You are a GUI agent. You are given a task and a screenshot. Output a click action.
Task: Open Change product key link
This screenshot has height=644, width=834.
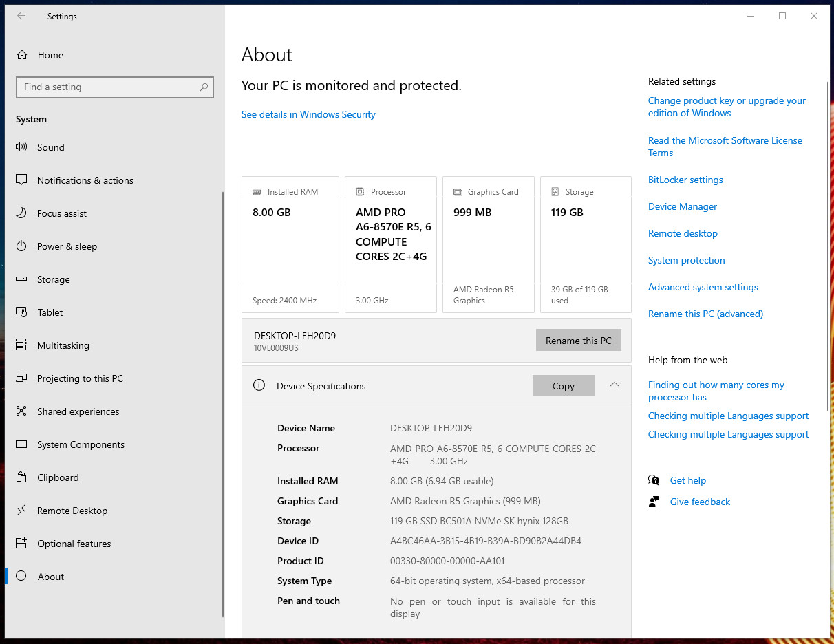click(x=727, y=107)
